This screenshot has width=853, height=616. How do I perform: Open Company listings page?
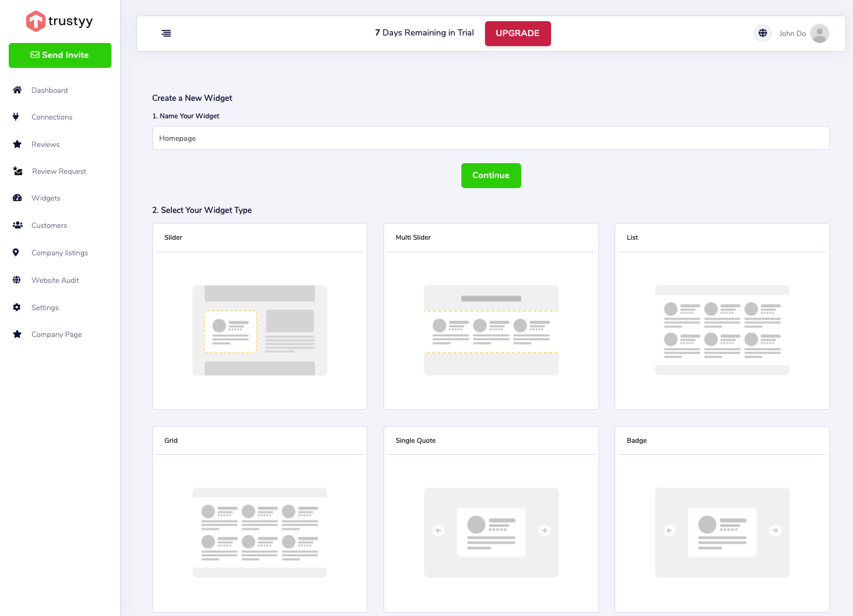[60, 253]
